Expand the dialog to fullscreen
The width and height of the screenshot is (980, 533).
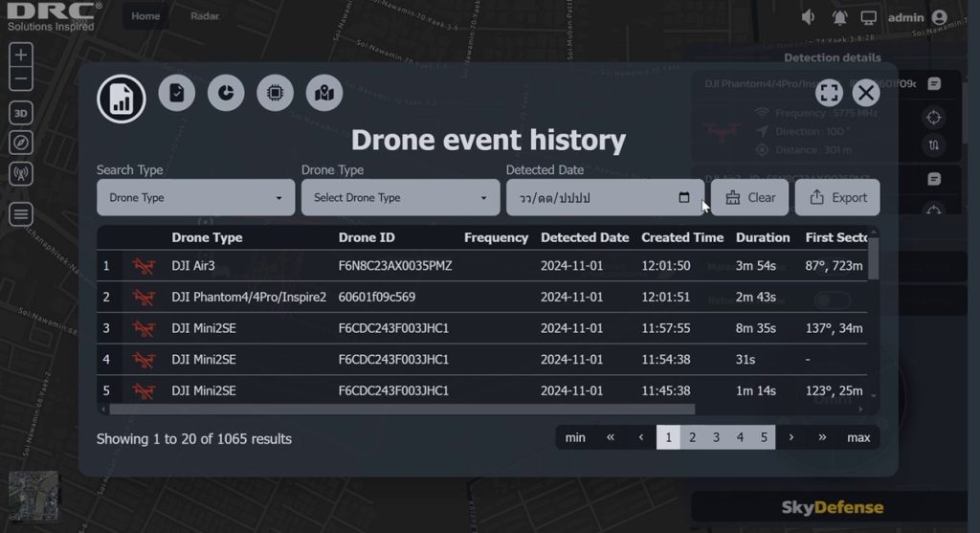[x=829, y=93]
